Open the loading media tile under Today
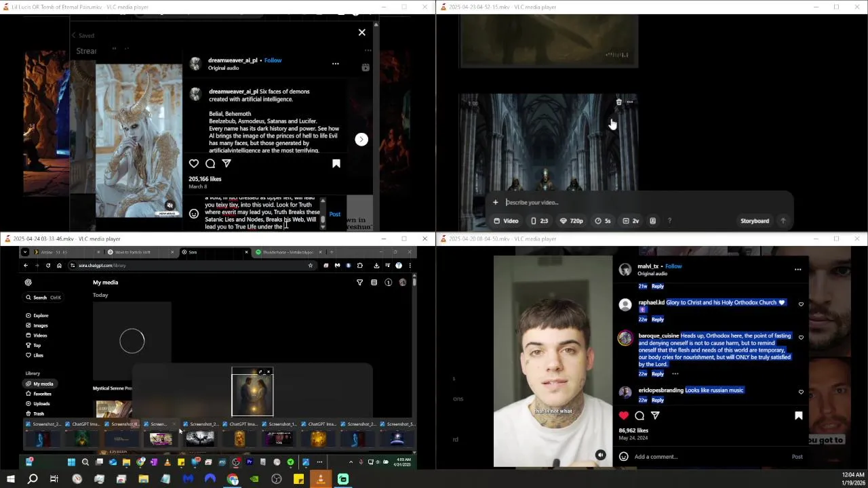This screenshot has height=488, width=868. [x=132, y=340]
